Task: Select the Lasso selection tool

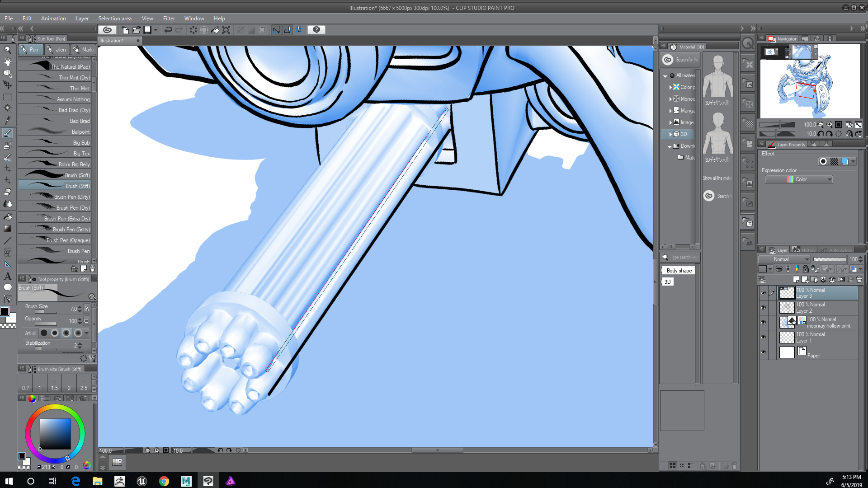Action: click(7, 97)
